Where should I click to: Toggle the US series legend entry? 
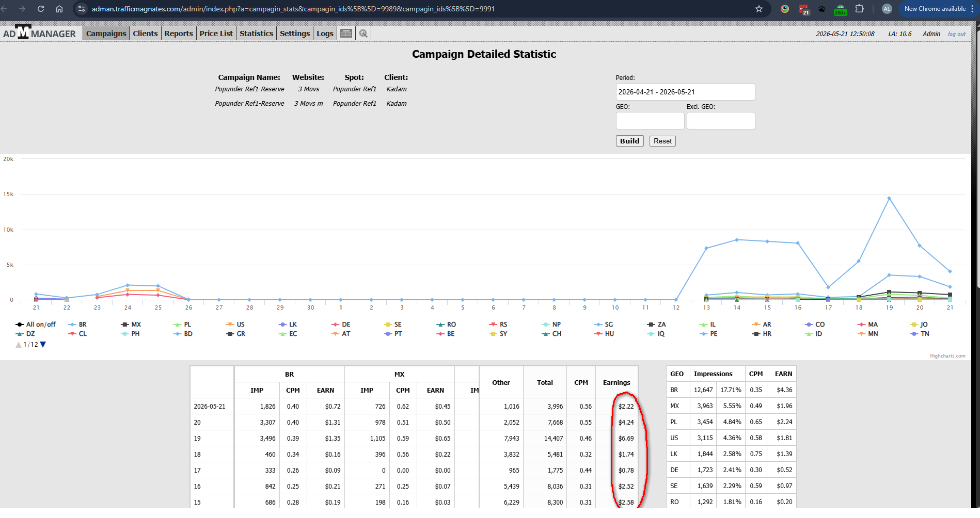(x=236, y=325)
